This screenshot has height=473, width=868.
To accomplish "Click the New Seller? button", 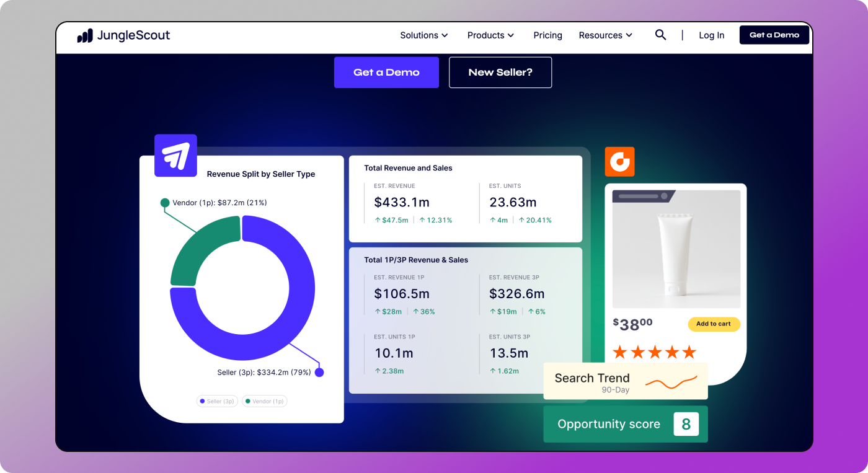I will (500, 73).
